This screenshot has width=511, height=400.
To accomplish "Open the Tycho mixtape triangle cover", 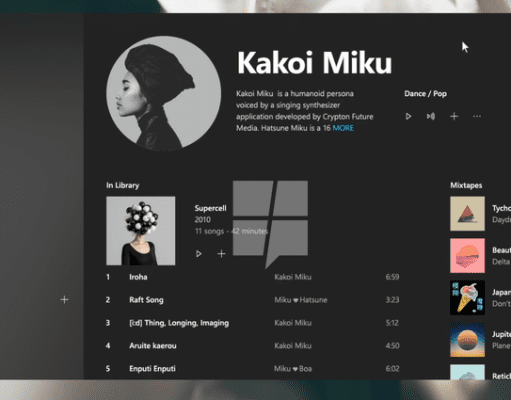I will click(467, 214).
